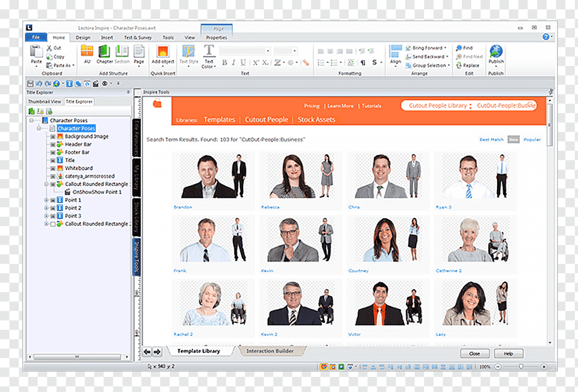
Task: Open the Test & Survey ribbon tab
Action: [138, 37]
